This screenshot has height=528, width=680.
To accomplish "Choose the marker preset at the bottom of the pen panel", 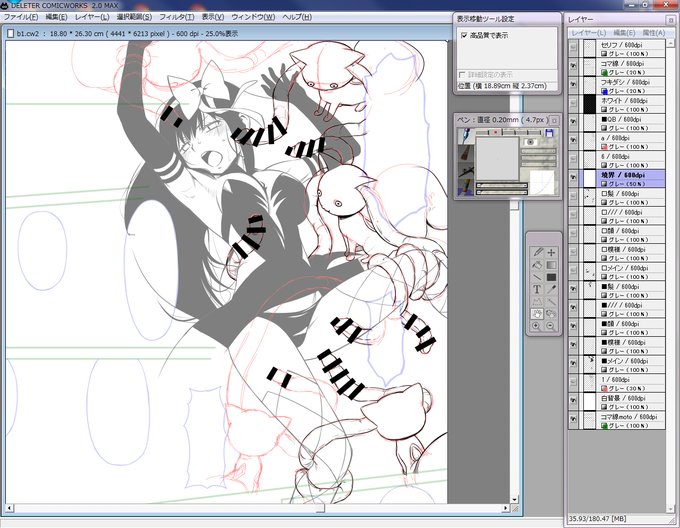I will (466, 187).
